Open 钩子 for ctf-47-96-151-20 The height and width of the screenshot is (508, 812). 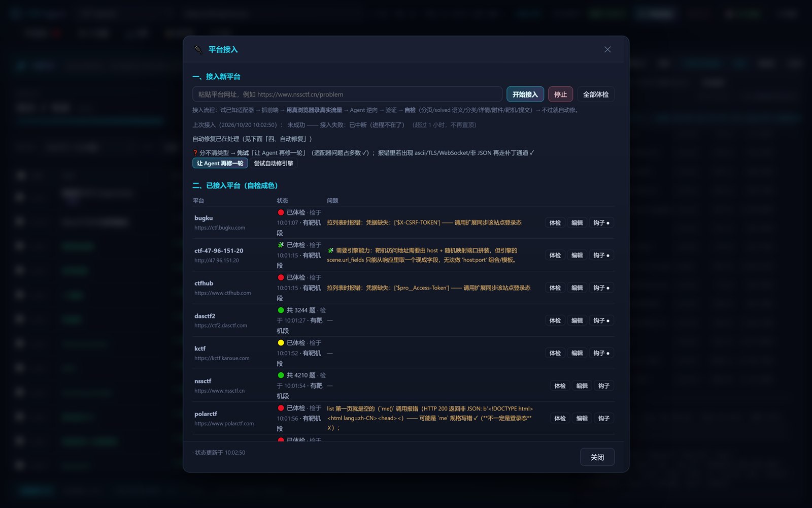[601, 255]
